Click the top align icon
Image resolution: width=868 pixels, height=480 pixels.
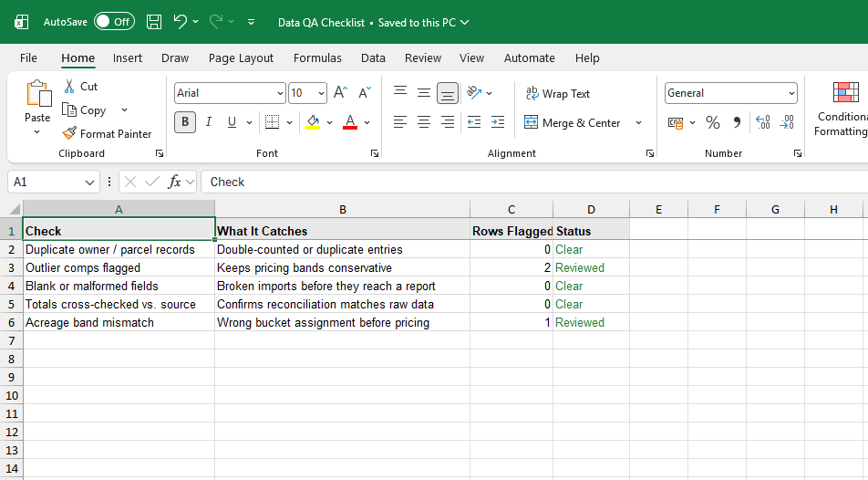(400, 92)
